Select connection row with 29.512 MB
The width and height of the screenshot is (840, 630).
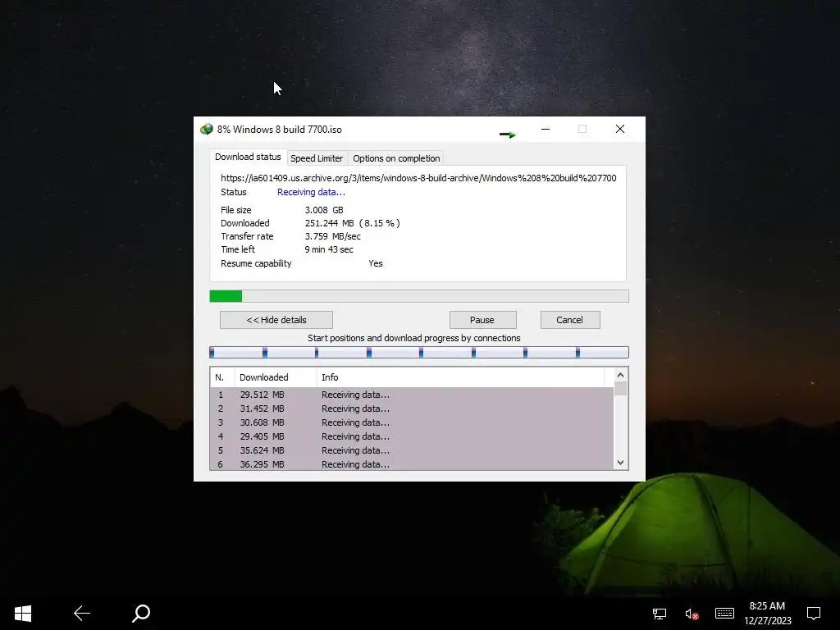412,395
